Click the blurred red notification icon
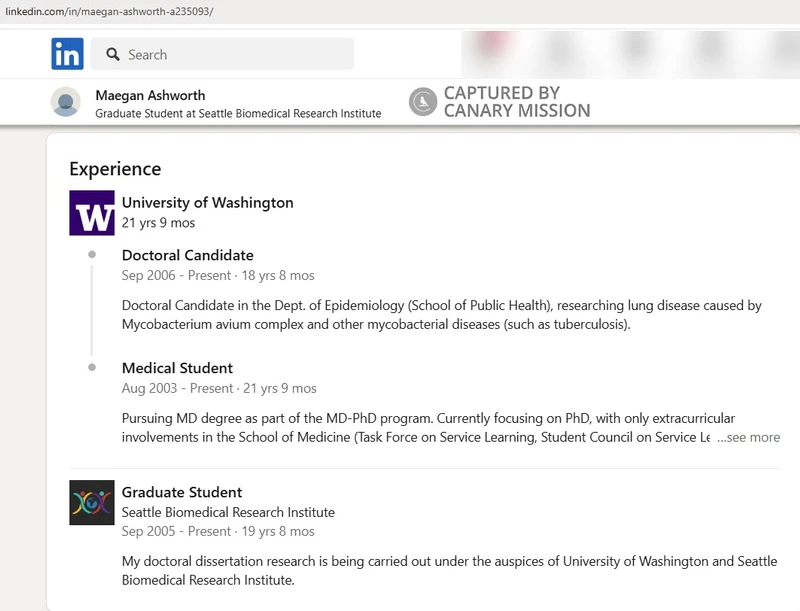 click(493, 43)
